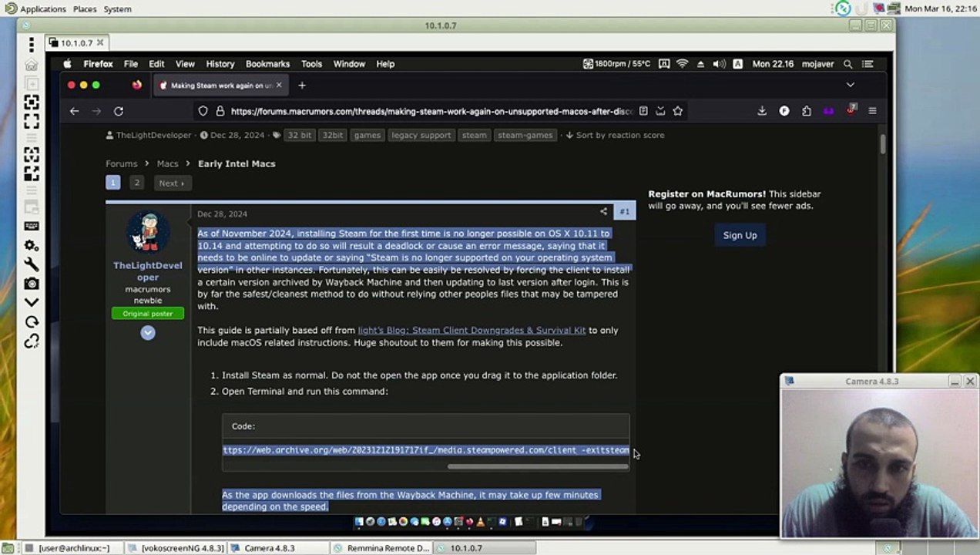Open the Window menu in macOS
Image resolution: width=980 pixels, height=555 pixels.
349,64
